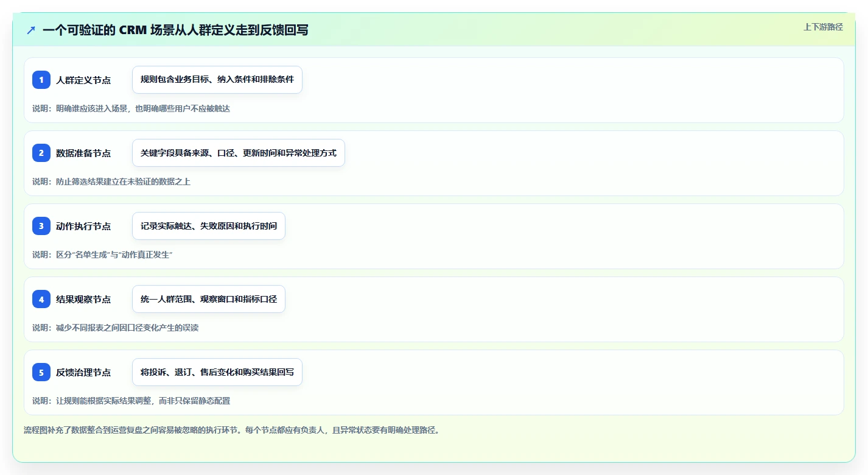The height and width of the screenshot is (475, 868).
Task: Click the 上下游路径 label at top right
Action: click(823, 27)
